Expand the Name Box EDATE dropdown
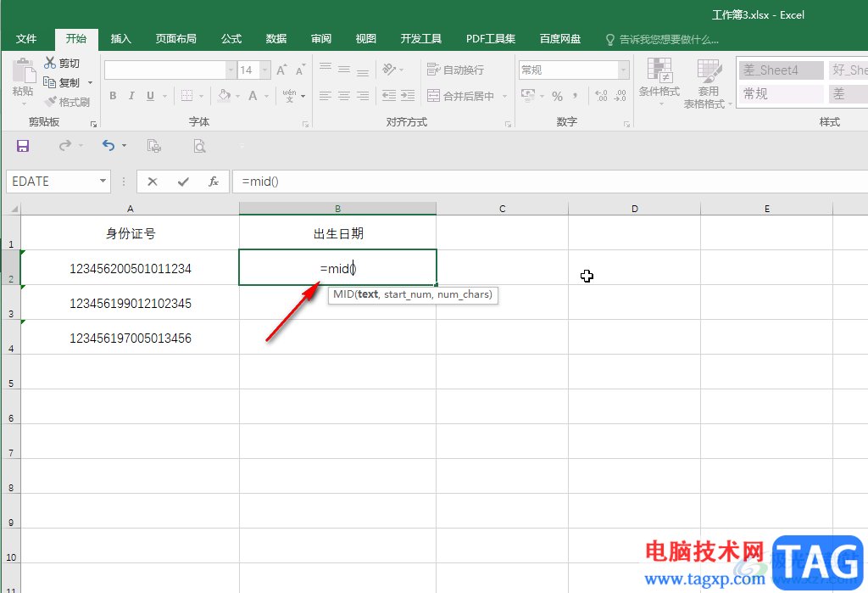The image size is (868, 593). click(x=103, y=182)
